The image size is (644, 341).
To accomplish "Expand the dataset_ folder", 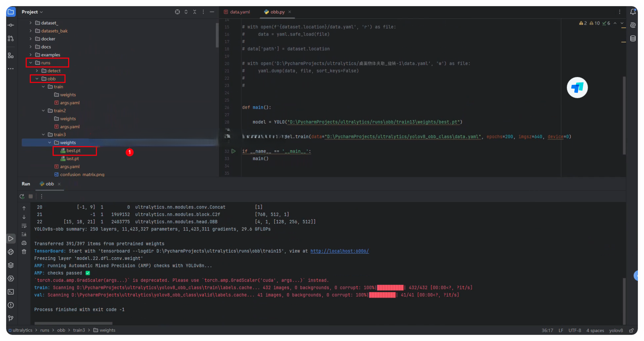I will [31, 23].
